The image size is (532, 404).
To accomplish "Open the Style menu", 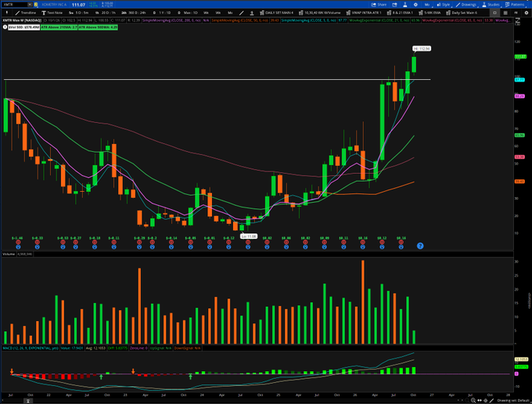I will click(443, 5).
